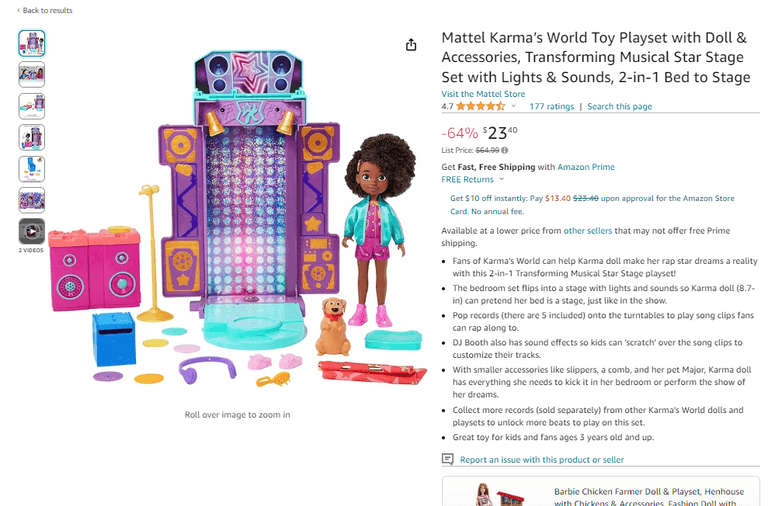Image resolution: width=768 pixels, height=506 pixels.
Task: Click Search this page link
Action: 619,106
